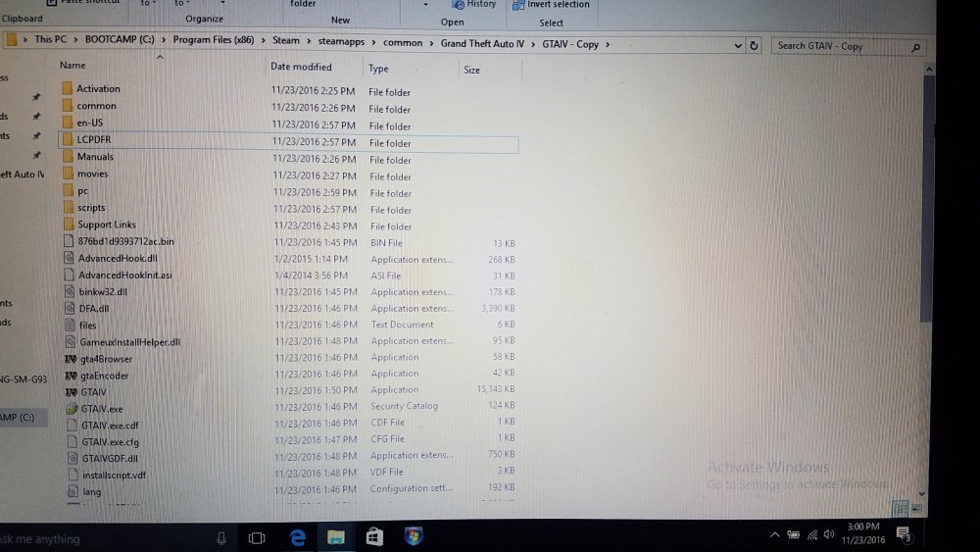Open the address bar history dropdown

point(738,46)
